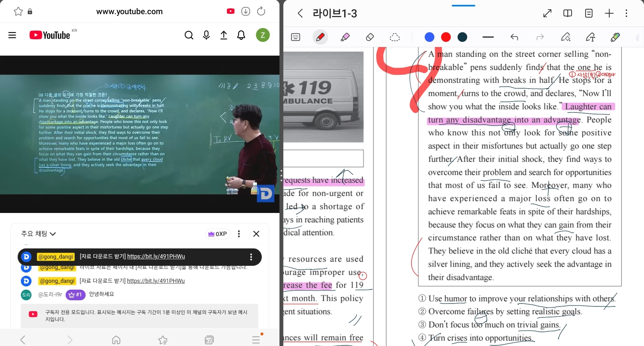Select the red pen color swatch
This screenshot has height=346, width=644.
point(446,37)
